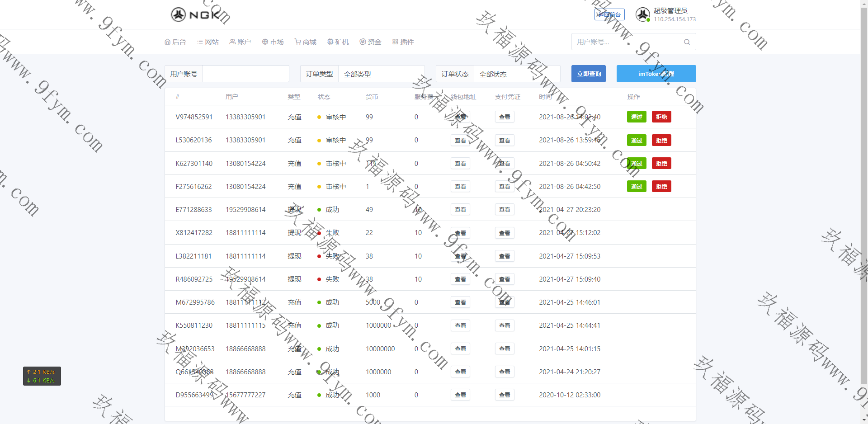Expand the 订单状态 dropdown

coord(516,74)
